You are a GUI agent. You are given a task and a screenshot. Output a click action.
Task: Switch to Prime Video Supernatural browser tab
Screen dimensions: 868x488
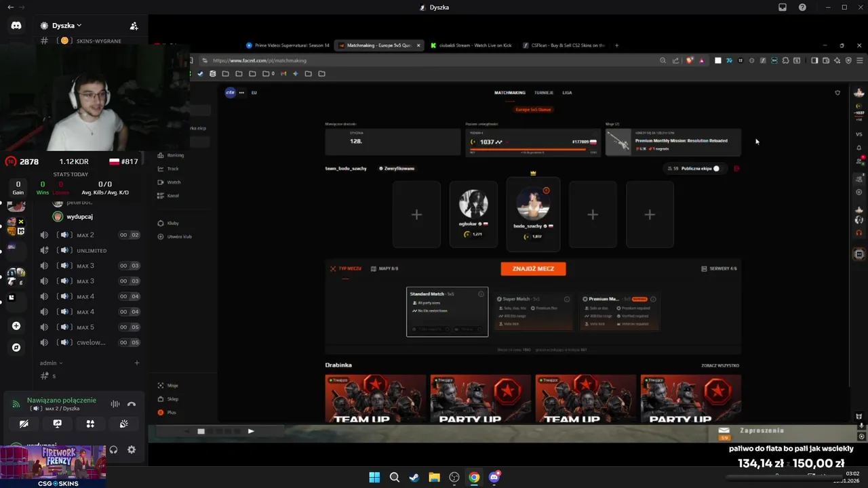[x=288, y=45]
